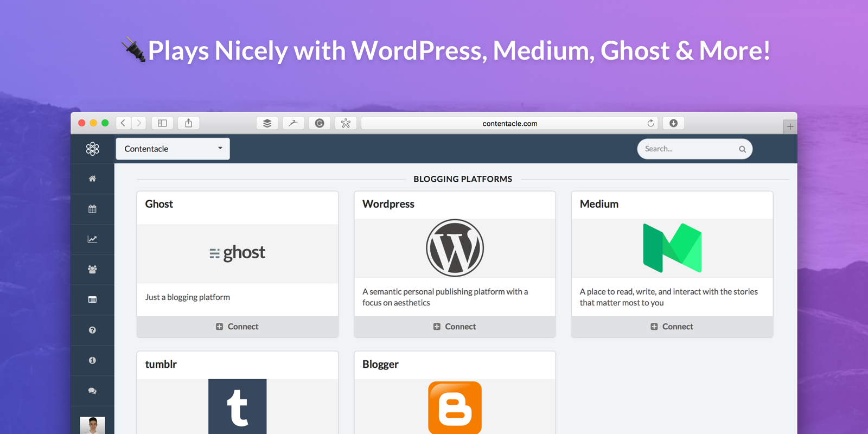Click the Buffer layers extension icon
Image resolution: width=868 pixels, height=434 pixels.
coord(267,123)
